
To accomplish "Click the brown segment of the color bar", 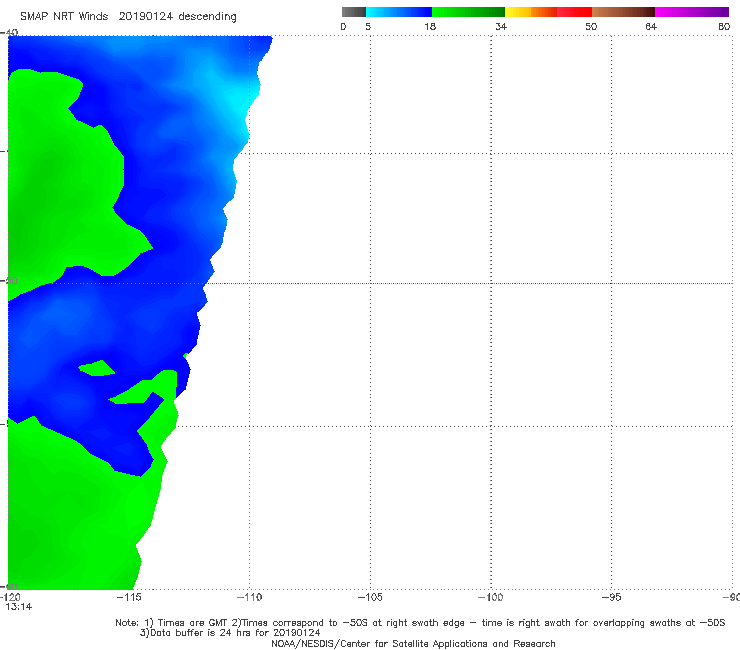I will tap(623, 12).
